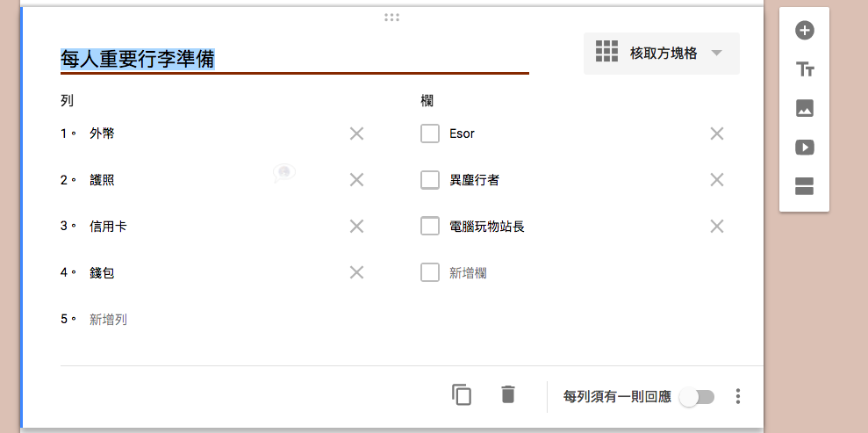The image size is (868, 433).
Task: Remove row 外幣
Action: [356, 134]
